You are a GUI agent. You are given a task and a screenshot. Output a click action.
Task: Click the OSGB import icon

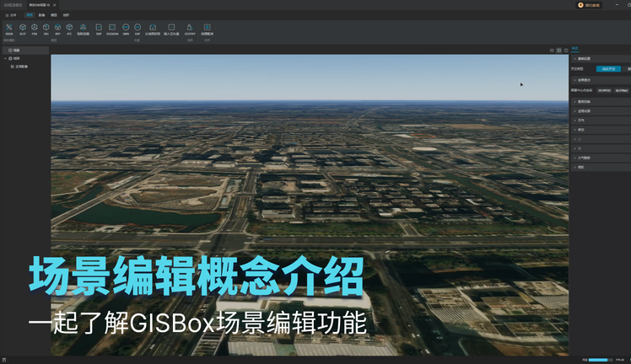pos(9,29)
